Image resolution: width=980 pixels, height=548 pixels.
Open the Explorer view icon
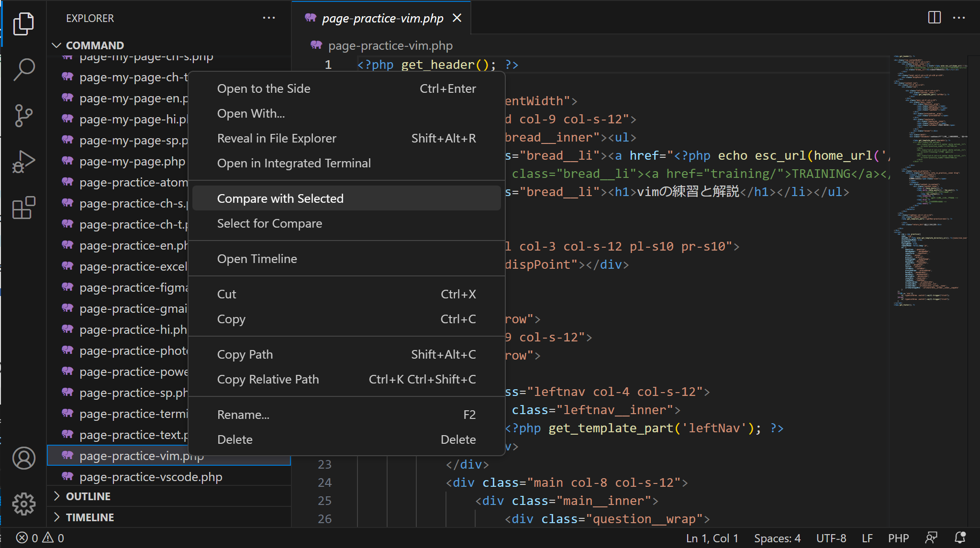click(x=23, y=24)
